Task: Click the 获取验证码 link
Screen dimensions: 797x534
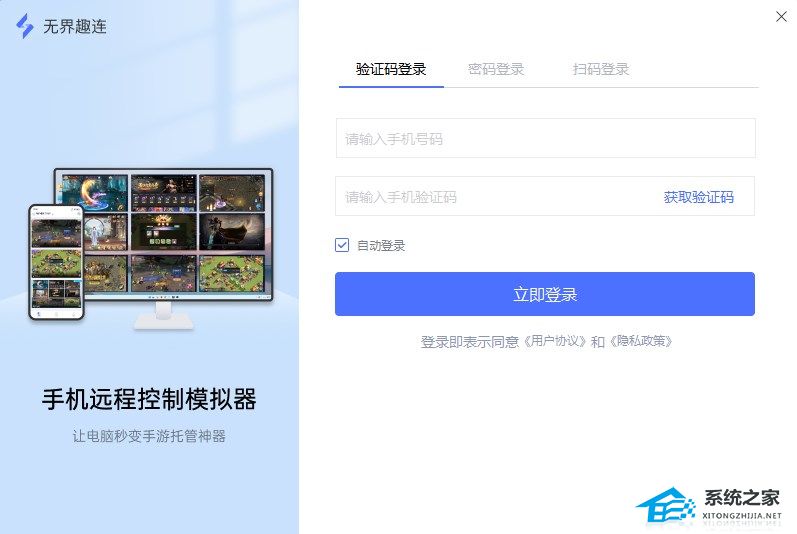Action: (x=698, y=197)
